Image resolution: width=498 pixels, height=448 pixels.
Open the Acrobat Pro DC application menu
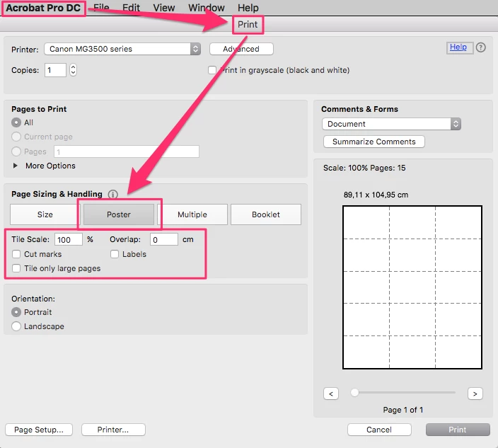(x=43, y=8)
